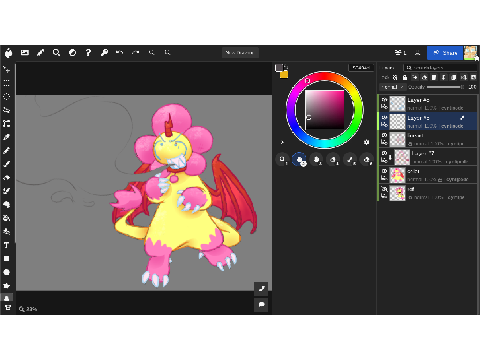This screenshot has height=360, width=480.
Task: Select the brush tool
Action: (7, 164)
